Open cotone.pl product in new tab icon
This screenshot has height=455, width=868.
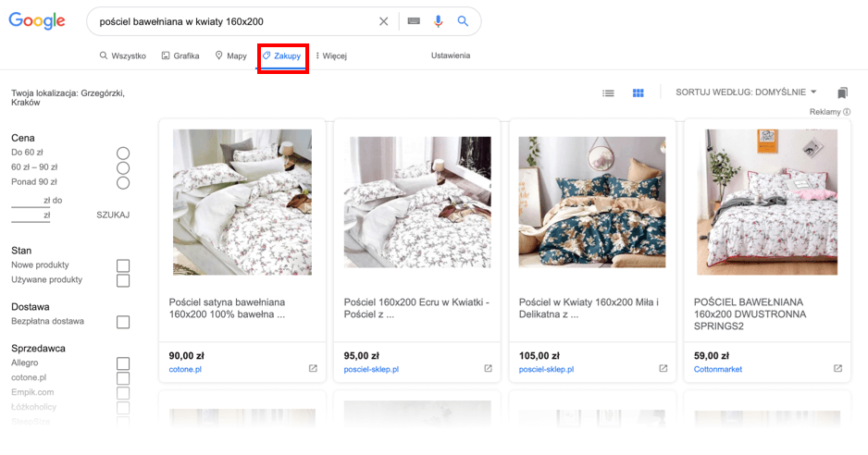tap(313, 369)
